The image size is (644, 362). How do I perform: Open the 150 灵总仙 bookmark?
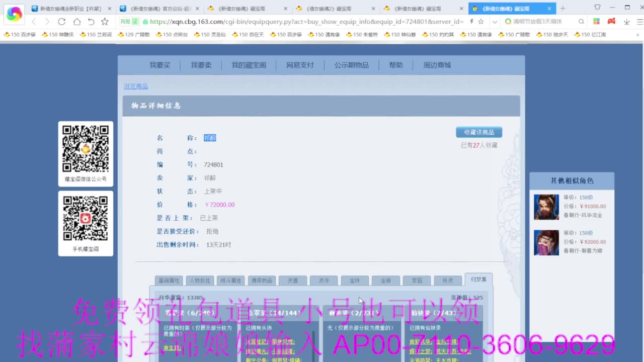point(210,35)
